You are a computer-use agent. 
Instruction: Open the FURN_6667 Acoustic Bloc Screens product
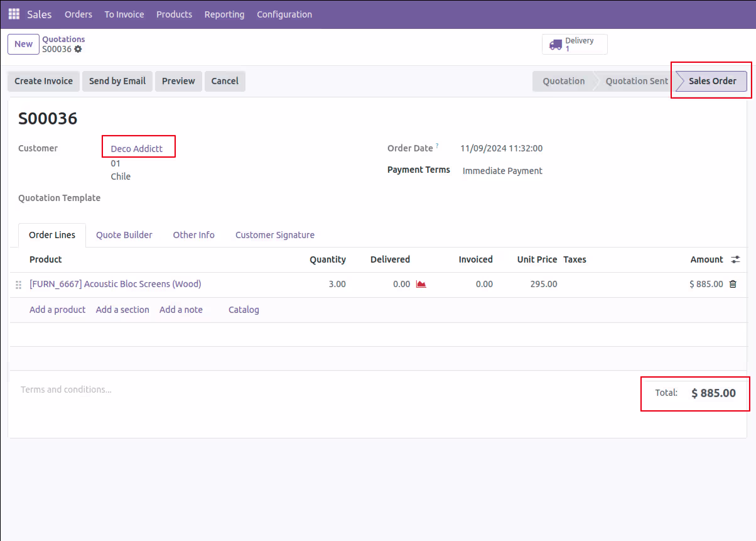[x=116, y=284]
